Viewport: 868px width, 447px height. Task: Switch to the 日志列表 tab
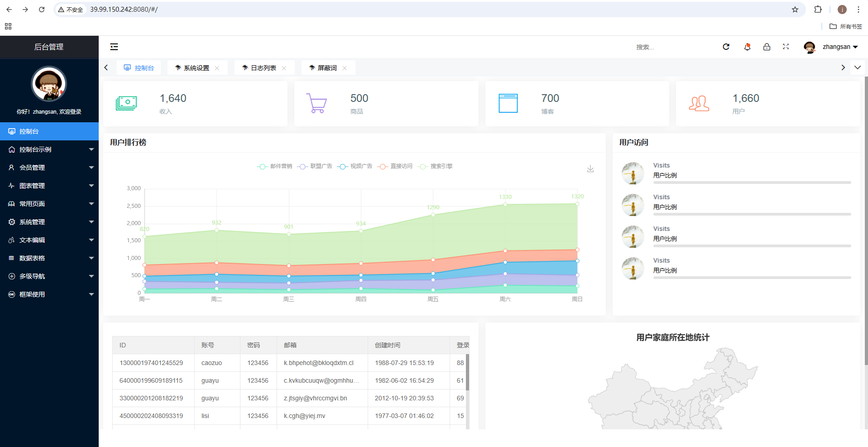[x=263, y=68]
